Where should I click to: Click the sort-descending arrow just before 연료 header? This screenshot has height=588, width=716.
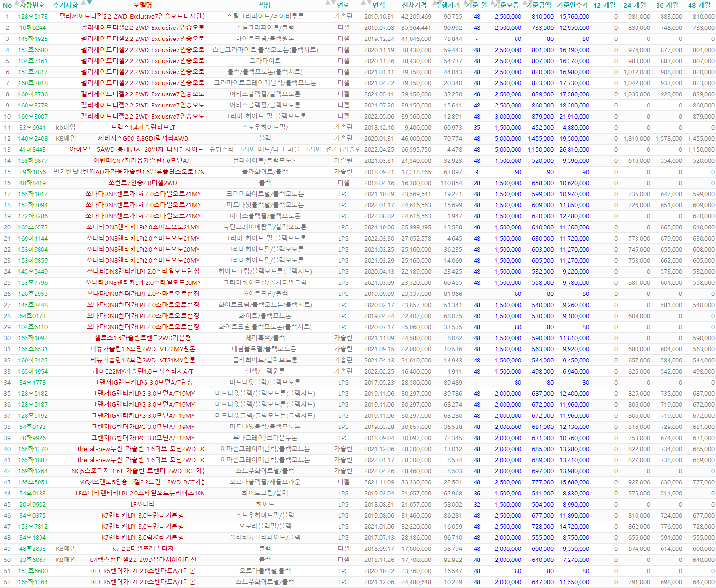coord(333,3)
